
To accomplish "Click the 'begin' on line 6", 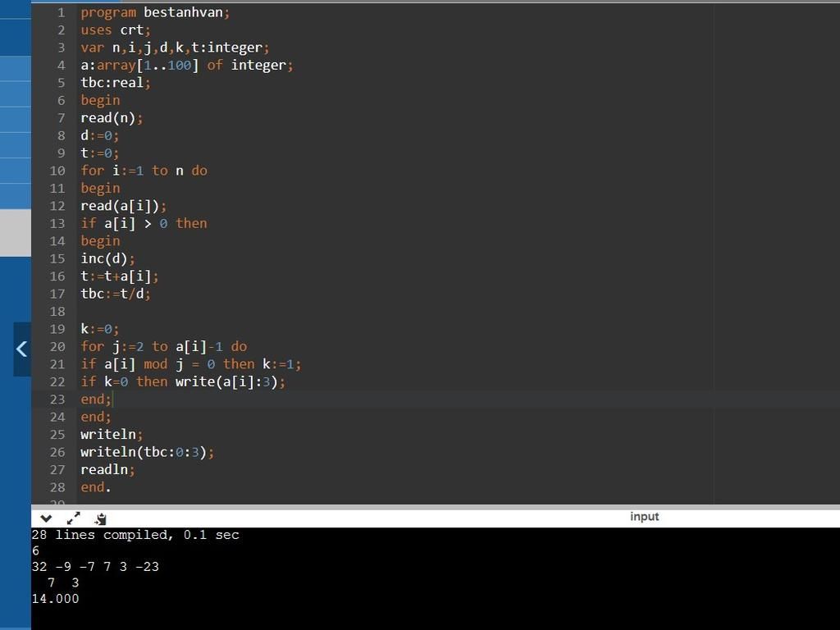I will point(100,100).
